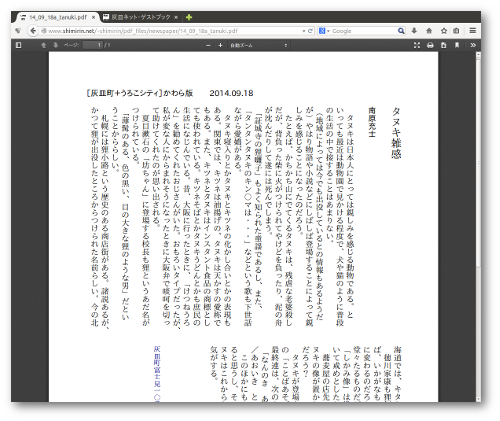Go back to previous page

pyautogui.click(x=33, y=31)
